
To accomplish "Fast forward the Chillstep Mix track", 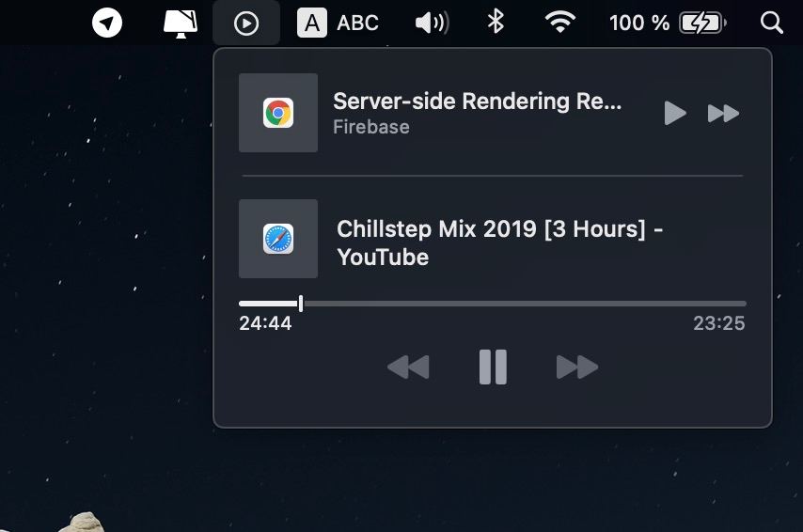I will 577,368.
